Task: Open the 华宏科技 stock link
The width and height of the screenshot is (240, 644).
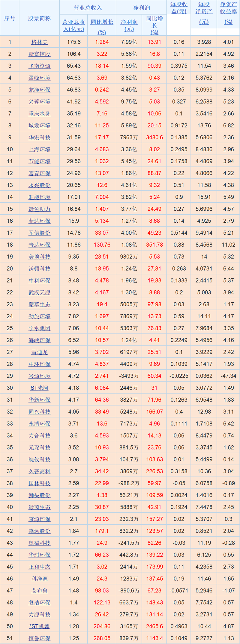Action: pyautogui.click(x=39, y=138)
